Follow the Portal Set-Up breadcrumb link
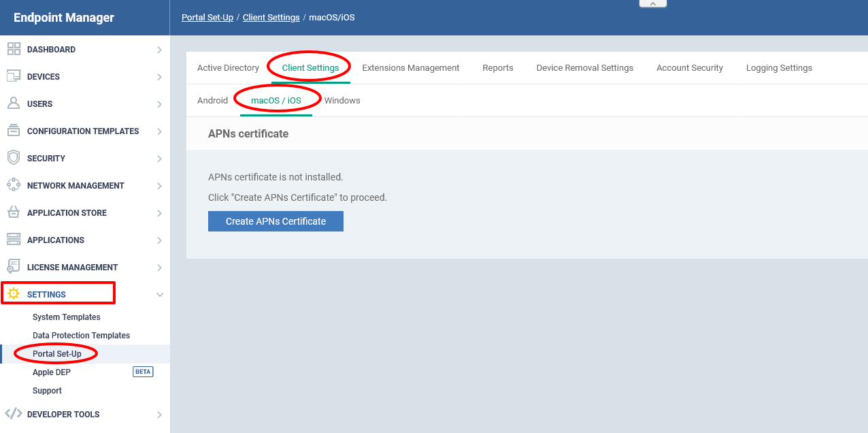Image resolution: width=868 pixels, height=433 pixels. coord(207,18)
